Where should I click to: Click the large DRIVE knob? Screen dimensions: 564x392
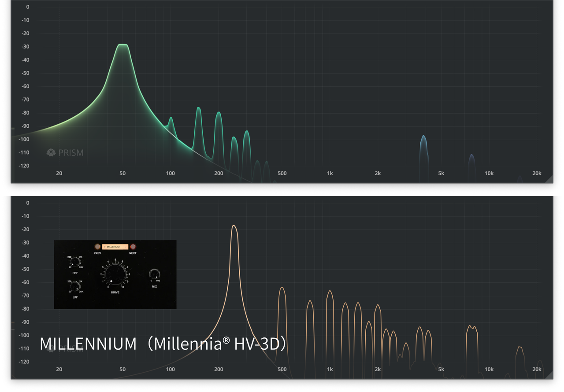tap(115, 274)
